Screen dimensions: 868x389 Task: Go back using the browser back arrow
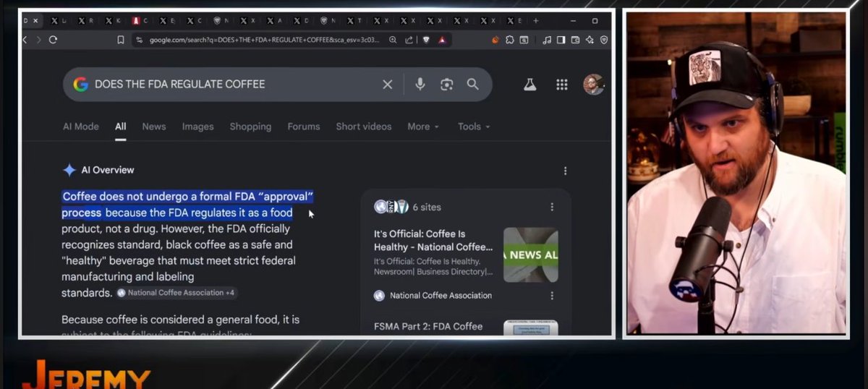click(x=25, y=40)
